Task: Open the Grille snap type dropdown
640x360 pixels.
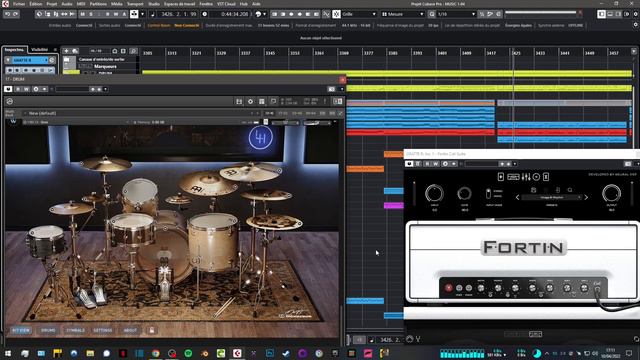Action: [359, 14]
